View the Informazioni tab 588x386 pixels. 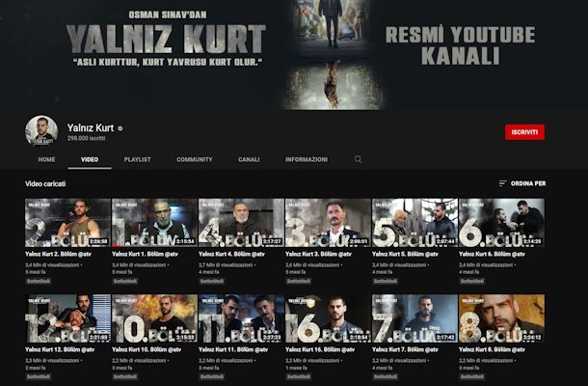click(x=307, y=159)
